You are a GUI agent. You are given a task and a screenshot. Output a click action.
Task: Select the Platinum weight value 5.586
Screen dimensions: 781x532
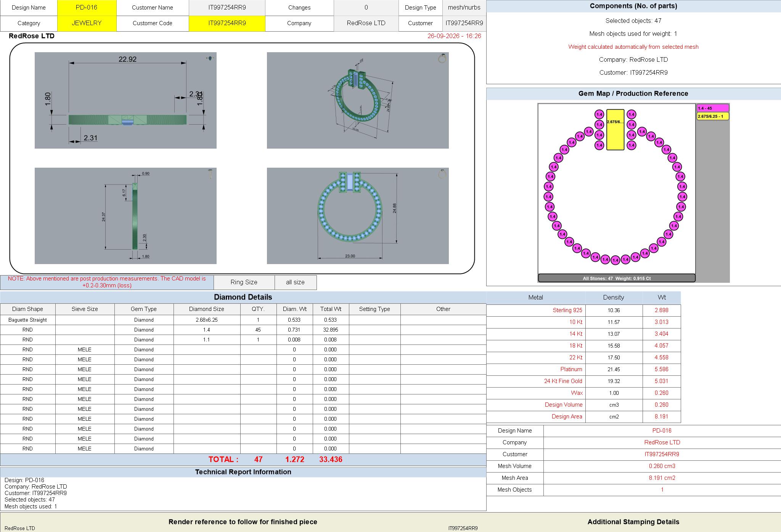662,369
